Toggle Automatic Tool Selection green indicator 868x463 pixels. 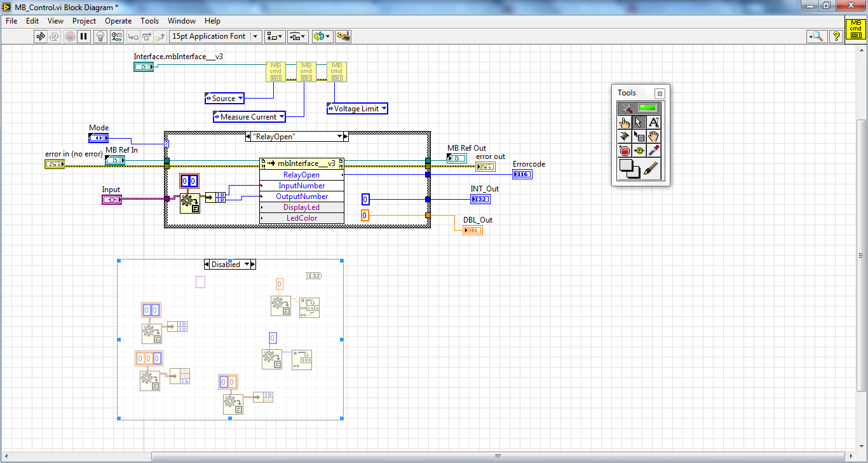648,108
